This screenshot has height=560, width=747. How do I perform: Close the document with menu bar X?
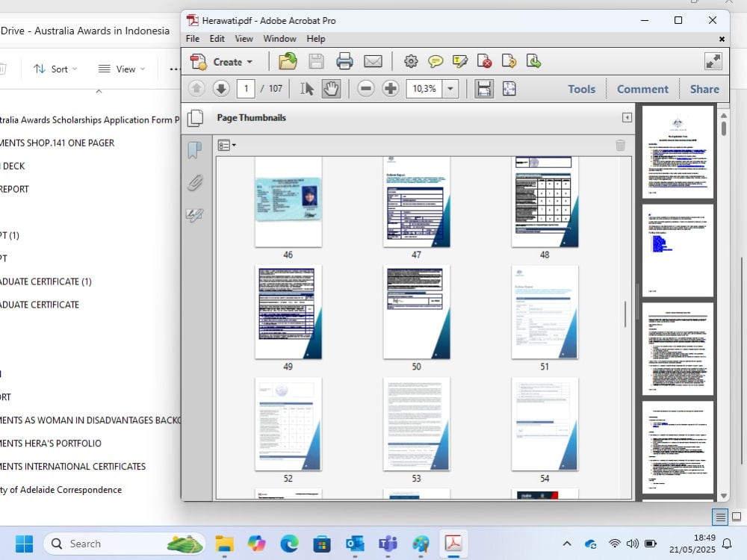[722, 39]
